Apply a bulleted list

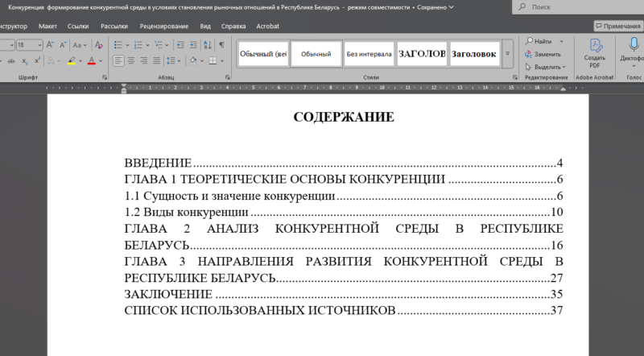pyautogui.click(x=118, y=45)
